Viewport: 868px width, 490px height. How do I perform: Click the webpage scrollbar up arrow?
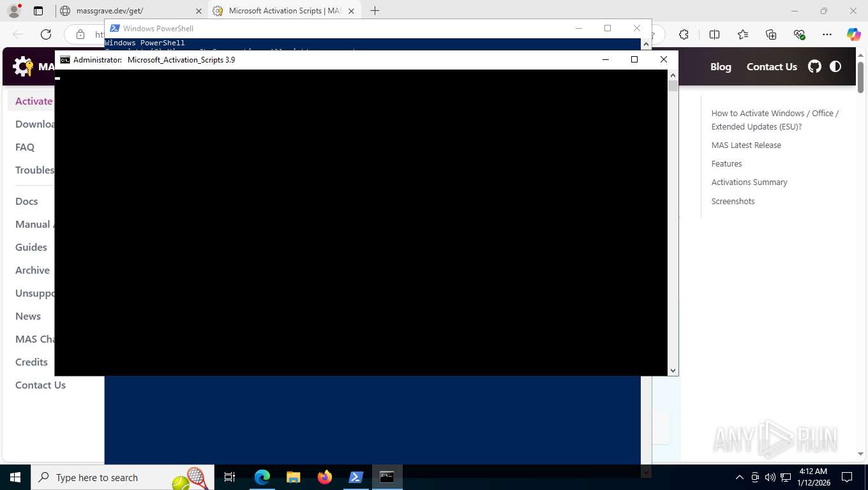pos(861,56)
